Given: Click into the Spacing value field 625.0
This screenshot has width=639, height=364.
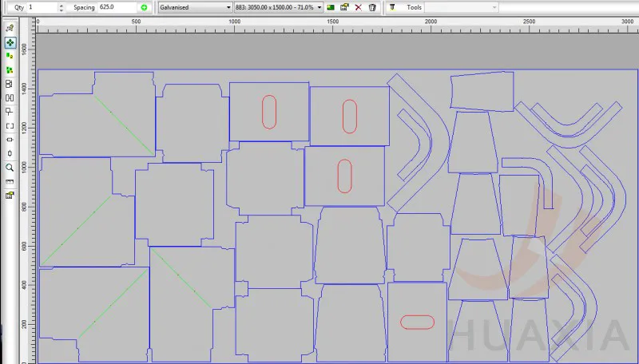Looking at the screenshot, I should (118, 7).
